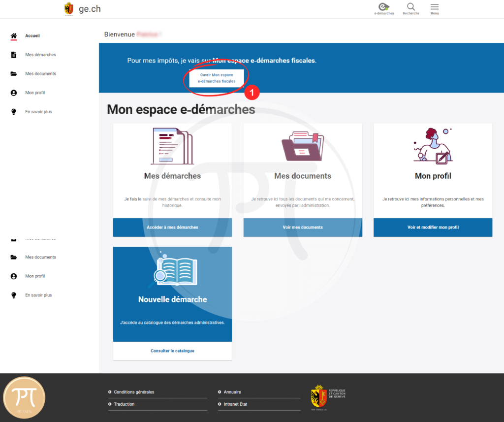Click the Accéder à mes démarches button
The image size is (504, 422).
pos(172,227)
